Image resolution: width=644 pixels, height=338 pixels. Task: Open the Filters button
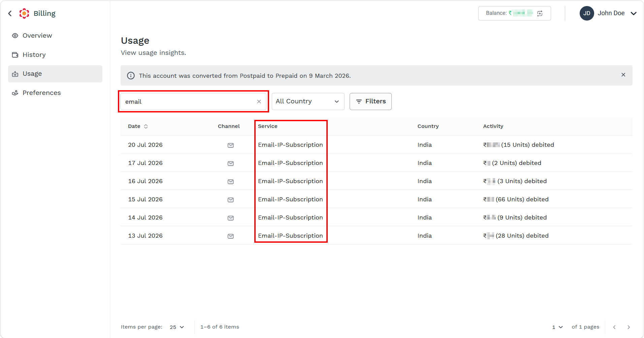(x=371, y=101)
